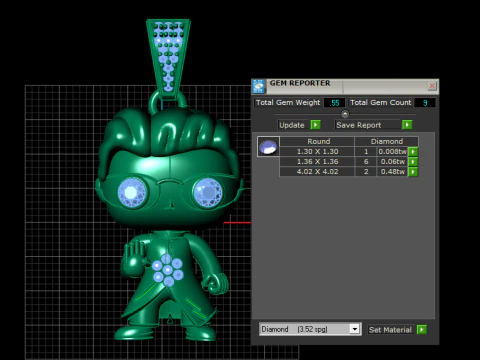Click quantity 6 in the 1.36 row

pyautogui.click(x=366, y=161)
